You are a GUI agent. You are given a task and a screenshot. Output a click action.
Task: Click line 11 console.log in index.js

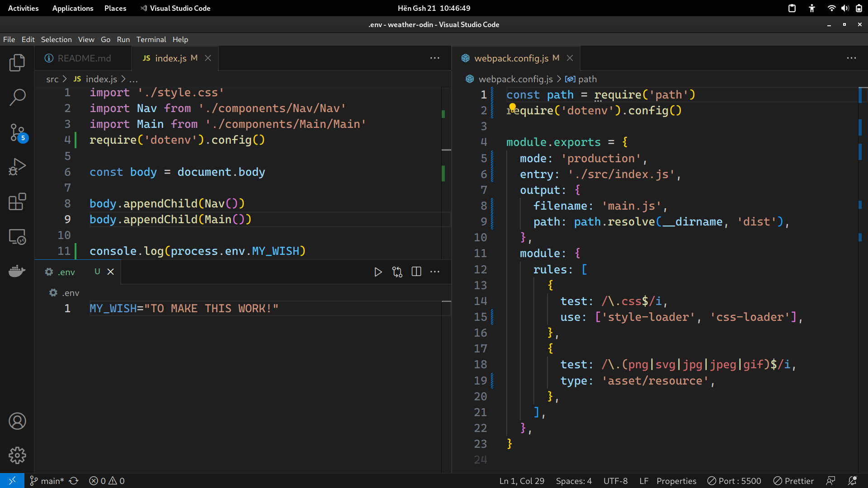(198, 251)
